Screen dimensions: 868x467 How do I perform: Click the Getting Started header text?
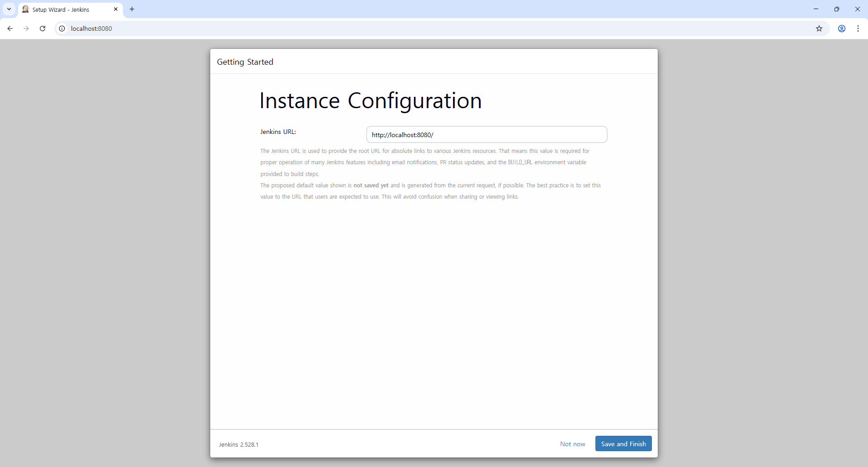click(x=245, y=62)
